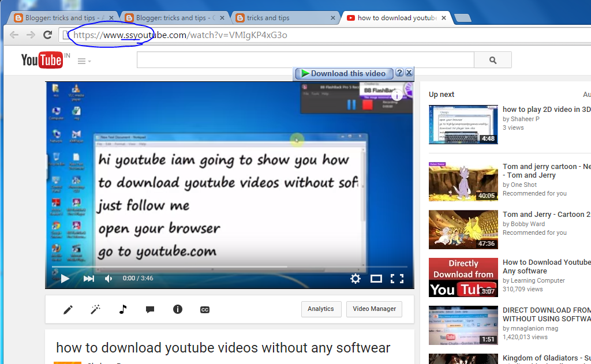The height and width of the screenshot is (364, 591).
Task: Mute the video with the speaker icon
Action: pos(107,279)
